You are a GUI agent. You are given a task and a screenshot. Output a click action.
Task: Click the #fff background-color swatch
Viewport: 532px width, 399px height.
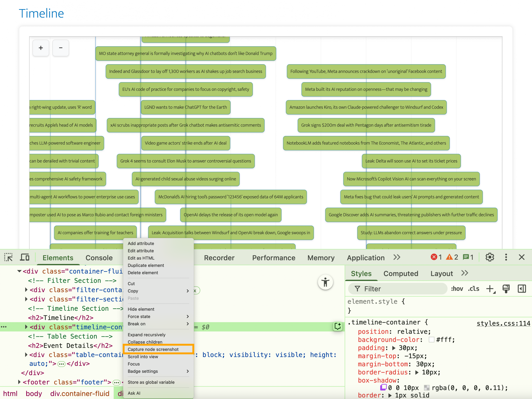pyautogui.click(x=431, y=340)
